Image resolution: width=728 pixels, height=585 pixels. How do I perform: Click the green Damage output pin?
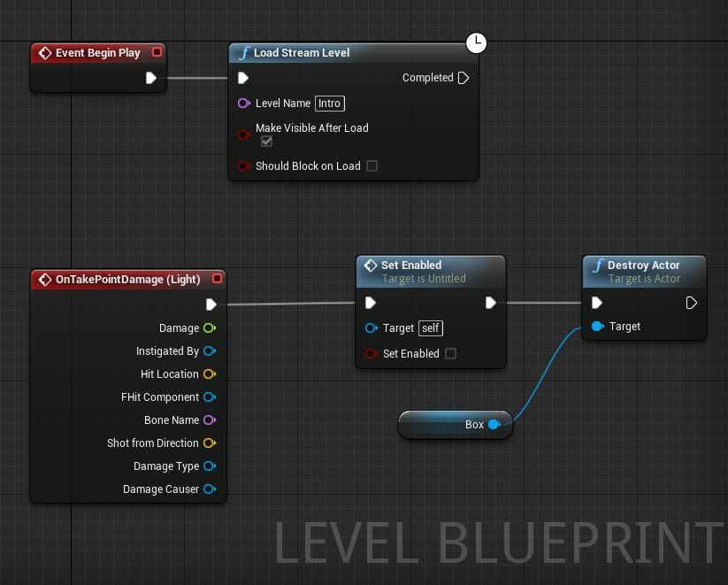tap(210, 327)
